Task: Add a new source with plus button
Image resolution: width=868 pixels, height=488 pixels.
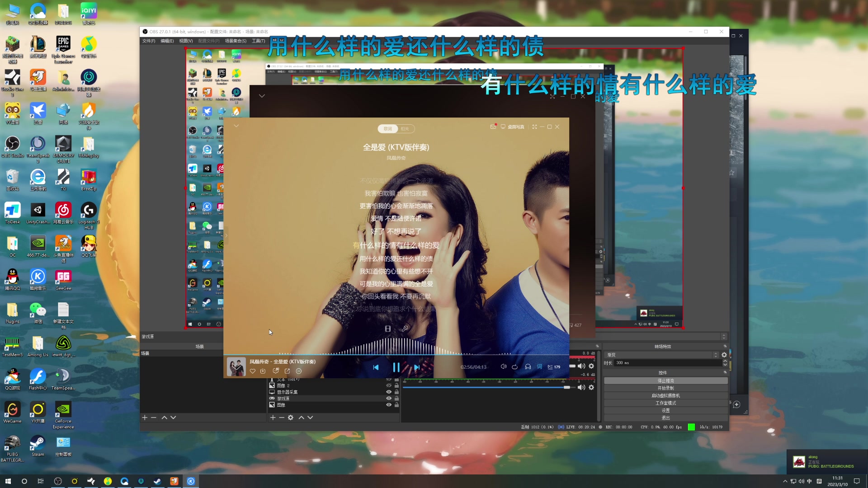Action: click(x=273, y=418)
